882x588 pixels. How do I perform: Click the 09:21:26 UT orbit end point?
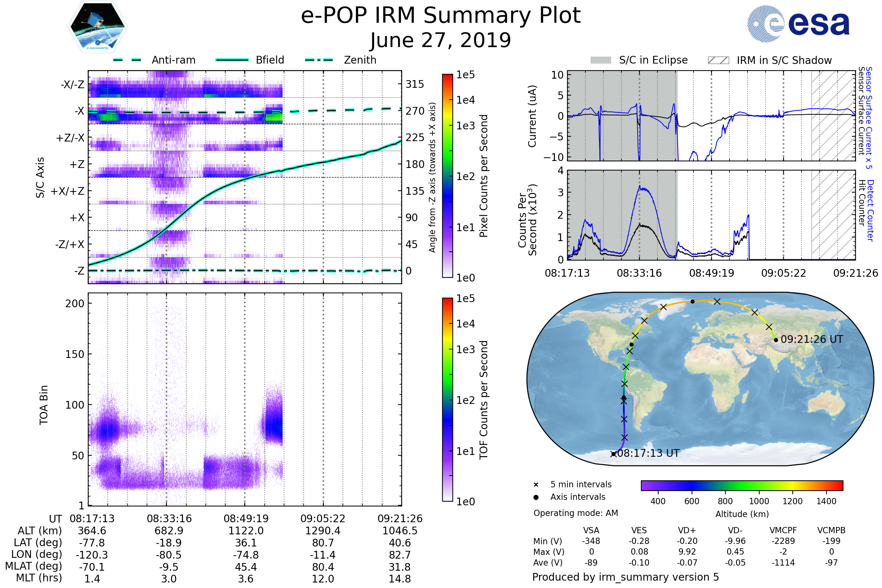click(776, 340)
